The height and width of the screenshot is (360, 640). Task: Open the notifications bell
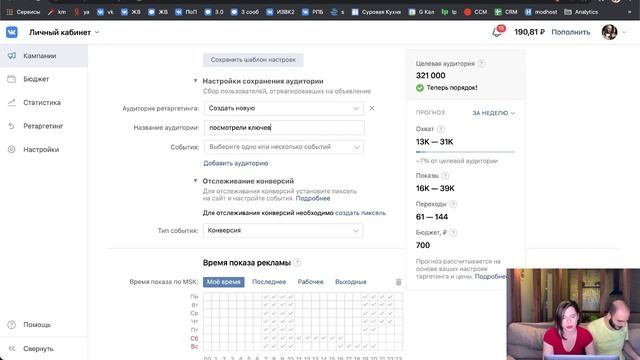[497, 32]
